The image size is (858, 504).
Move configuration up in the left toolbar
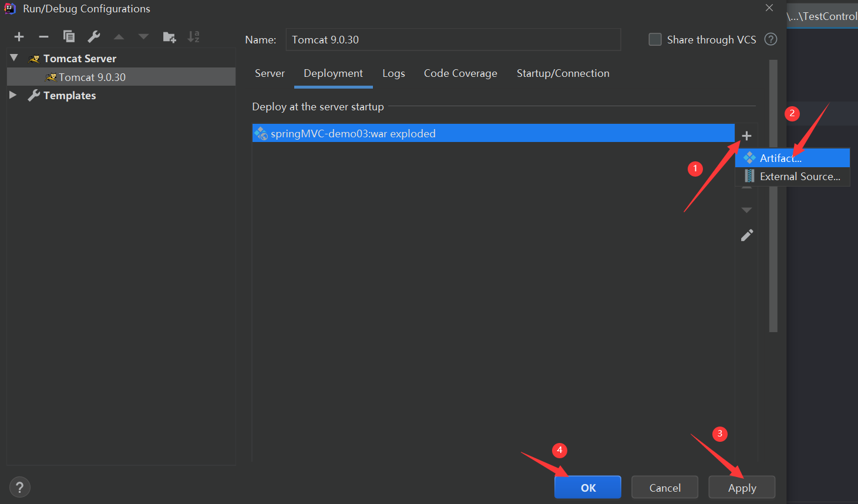pos(119,37)
